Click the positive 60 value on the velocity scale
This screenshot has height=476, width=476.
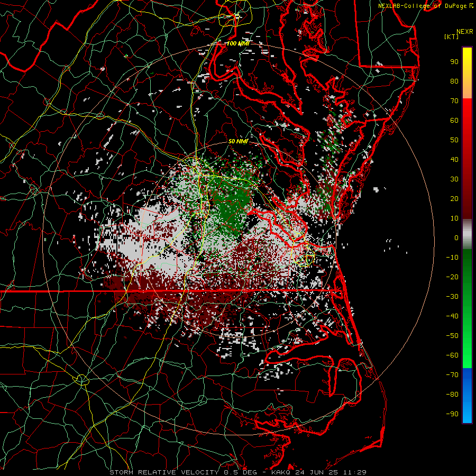454,120
